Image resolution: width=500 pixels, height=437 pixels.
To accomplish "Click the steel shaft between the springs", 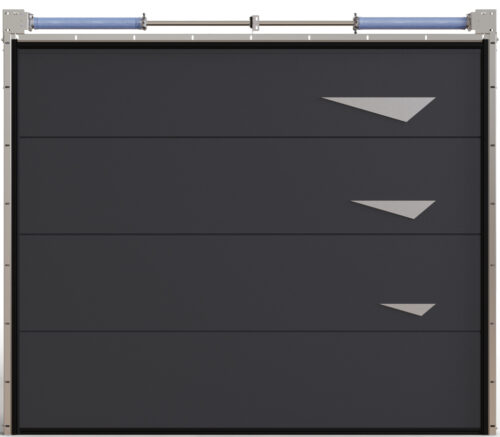I will pos(198,23).
